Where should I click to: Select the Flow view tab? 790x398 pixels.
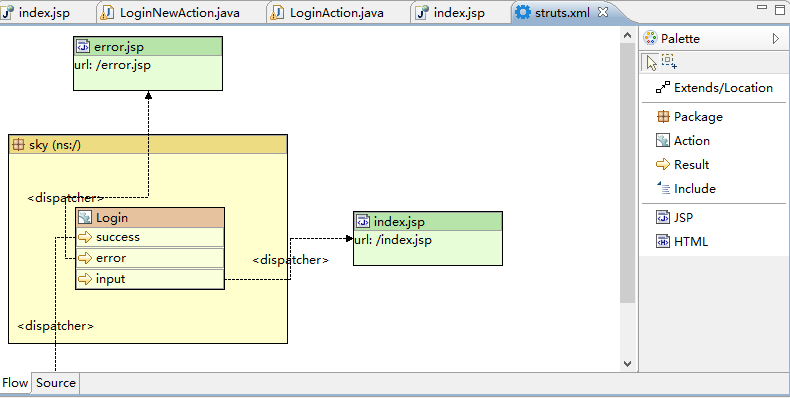point(15,383)
